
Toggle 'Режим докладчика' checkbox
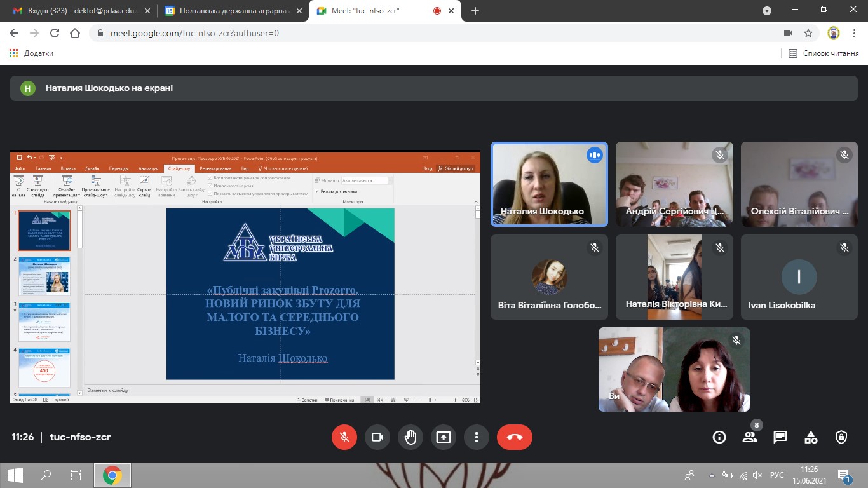tap(316, 191)
